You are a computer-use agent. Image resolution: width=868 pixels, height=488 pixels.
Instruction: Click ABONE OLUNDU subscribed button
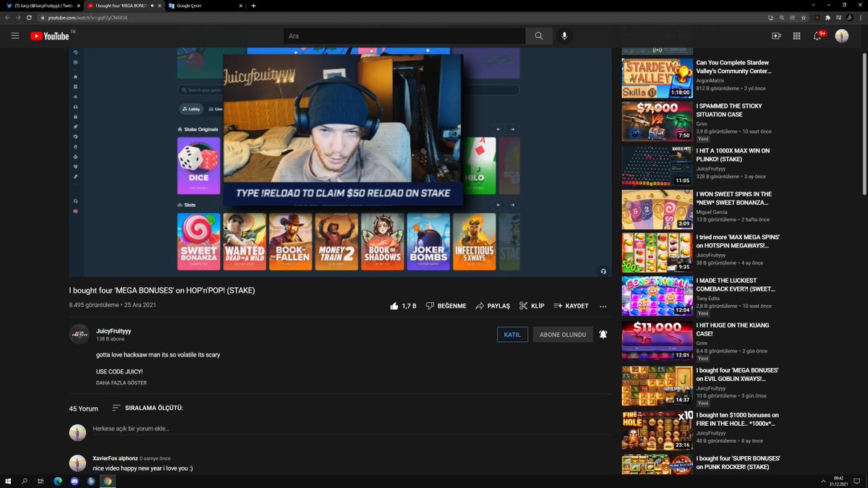tap(563, 334)
